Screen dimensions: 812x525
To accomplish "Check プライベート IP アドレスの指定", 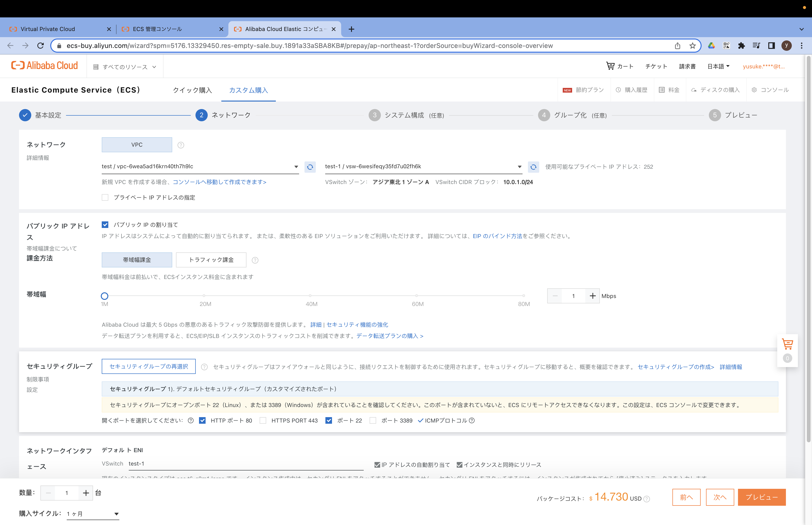I will (105, 197).
